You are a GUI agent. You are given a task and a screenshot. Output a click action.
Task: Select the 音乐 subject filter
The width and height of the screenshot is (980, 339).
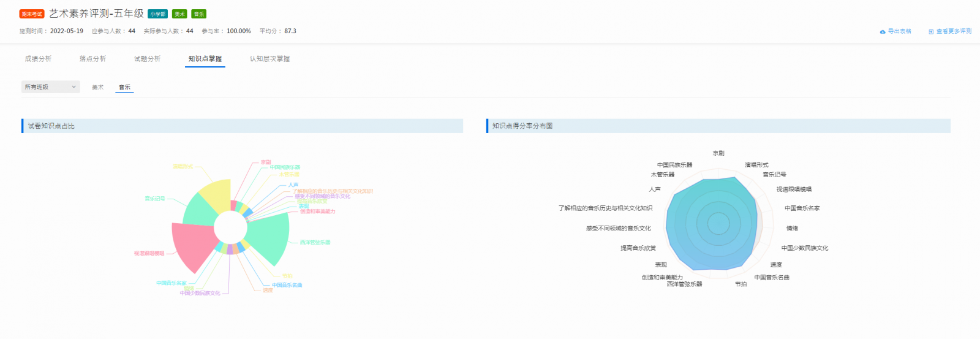click(x=124, y=88)
